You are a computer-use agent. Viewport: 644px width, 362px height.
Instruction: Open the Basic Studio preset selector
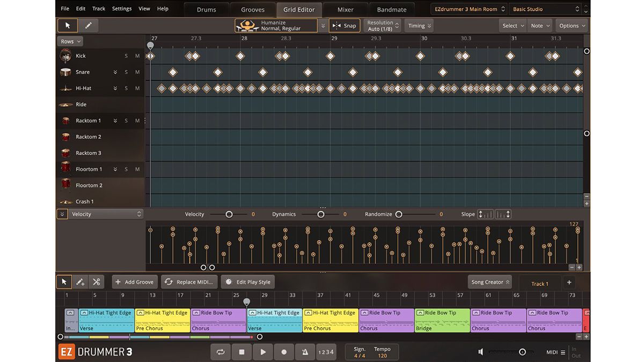546,9
